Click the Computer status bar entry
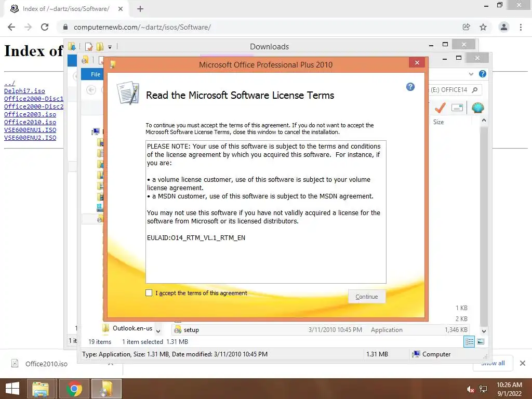 click(431, 354)
